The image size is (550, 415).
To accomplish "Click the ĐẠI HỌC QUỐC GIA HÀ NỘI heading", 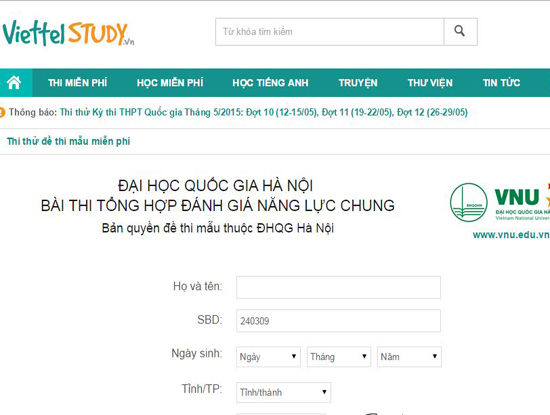I will [215, 186].
